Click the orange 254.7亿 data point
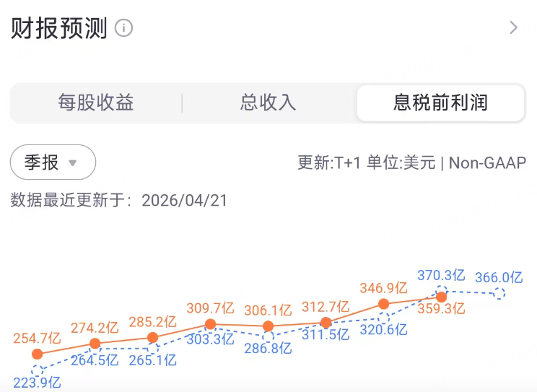This screenshot has width=537, height=392. (38, 354)
